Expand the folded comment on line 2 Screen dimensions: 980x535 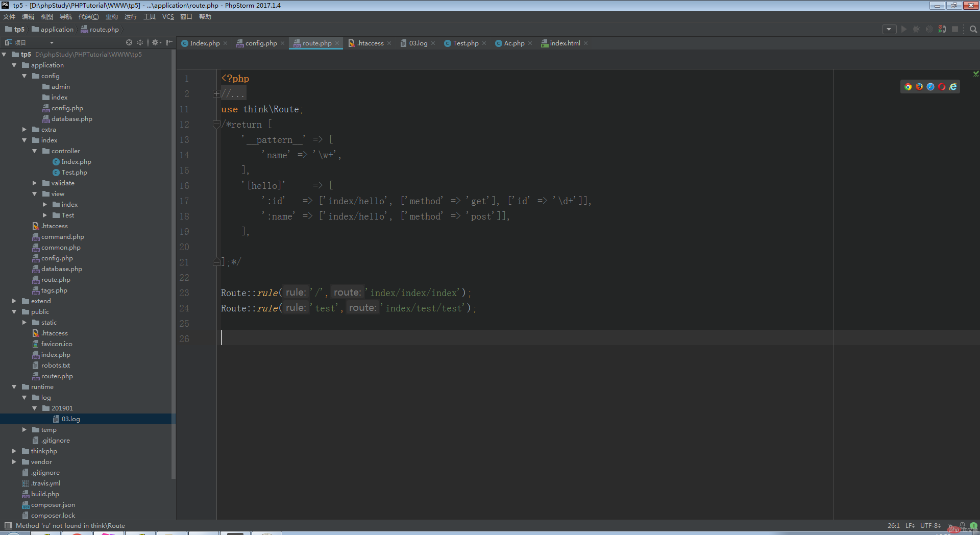point(216,94)
